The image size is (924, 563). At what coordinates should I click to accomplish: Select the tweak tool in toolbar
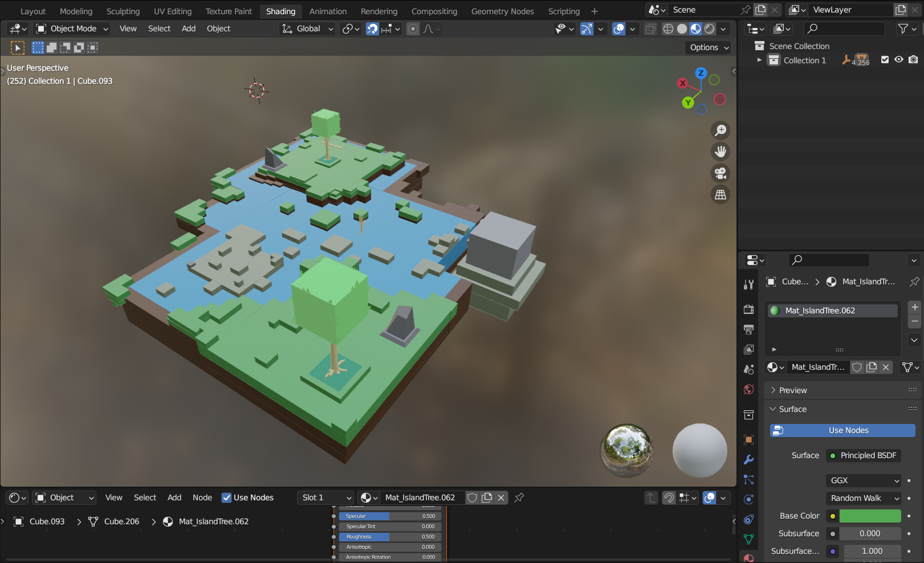pyautogui.click(x=18, y=48)
